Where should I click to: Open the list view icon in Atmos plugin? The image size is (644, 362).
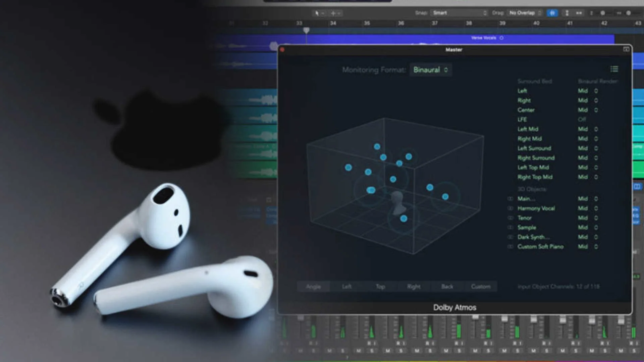[614, 69]
